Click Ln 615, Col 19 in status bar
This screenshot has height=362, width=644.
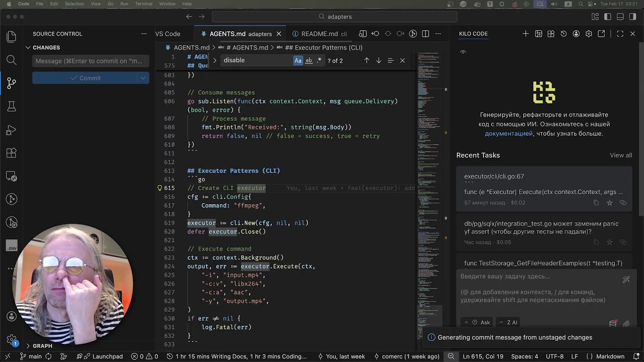point(484,356)
